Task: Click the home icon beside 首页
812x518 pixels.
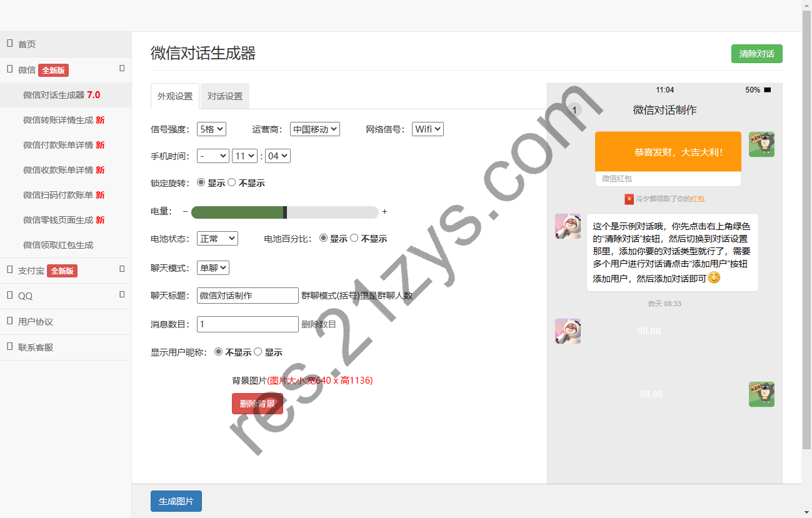Action: 10,44
